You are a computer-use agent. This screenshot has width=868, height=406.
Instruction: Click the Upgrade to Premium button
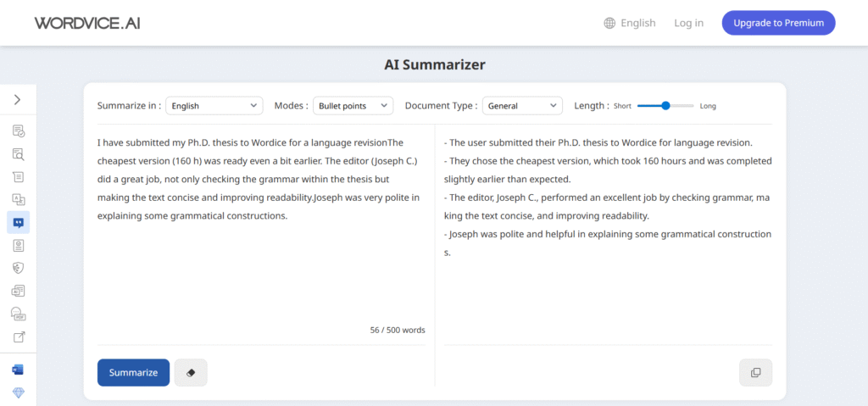(x=778, y=23)
